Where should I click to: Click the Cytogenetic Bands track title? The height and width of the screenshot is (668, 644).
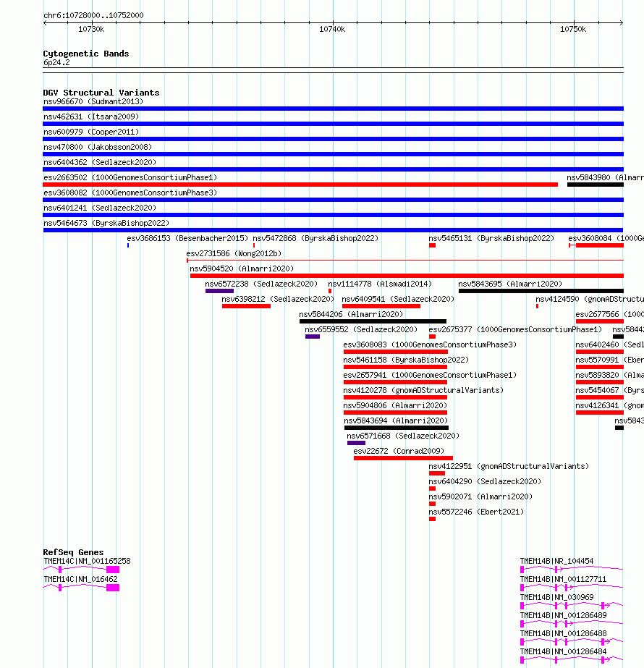click(86, 54)
